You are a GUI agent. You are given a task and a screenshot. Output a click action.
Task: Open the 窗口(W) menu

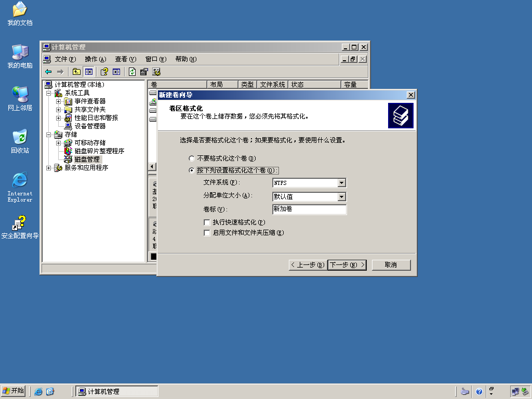point(156,59)
